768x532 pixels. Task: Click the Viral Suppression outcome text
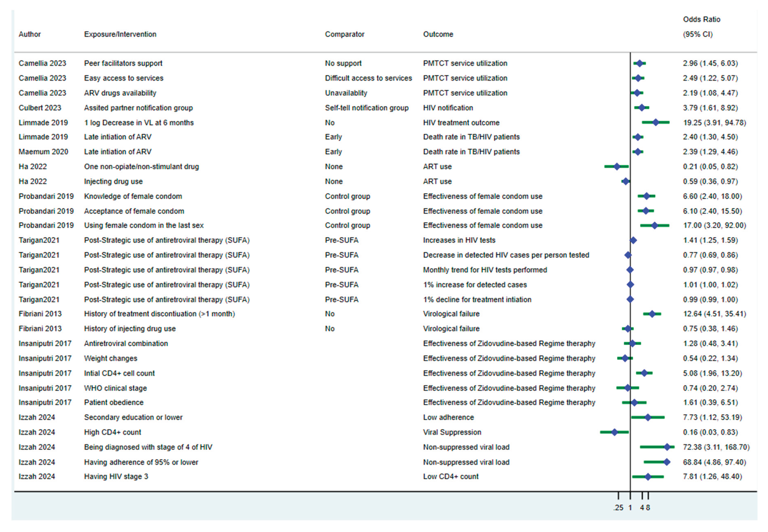click(x=452, y=432)
